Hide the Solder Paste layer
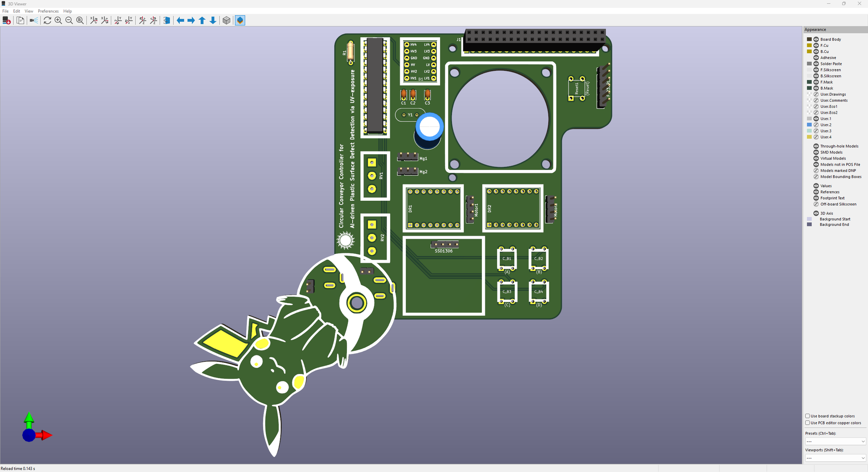The width and height of the screenshot is (868, 472). pyautogui.click(x=816, y=64)
